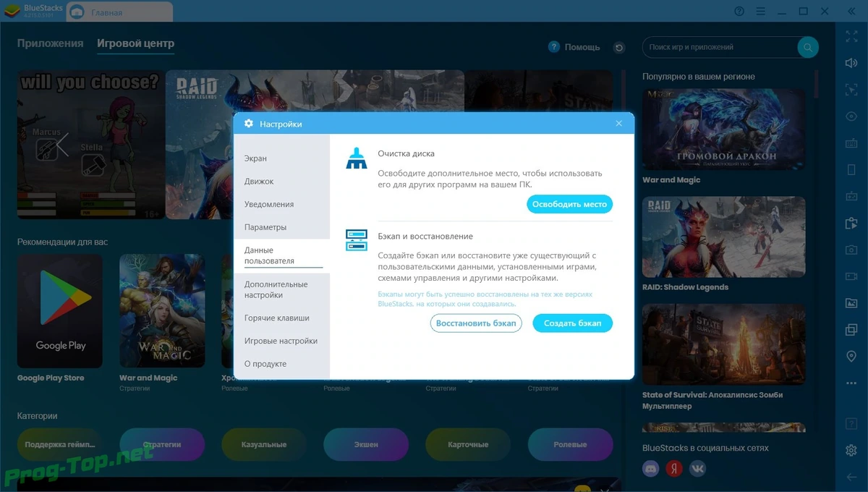Click the previous banner arrow
This screenshot has height=492, width=868.
(63, 145)
